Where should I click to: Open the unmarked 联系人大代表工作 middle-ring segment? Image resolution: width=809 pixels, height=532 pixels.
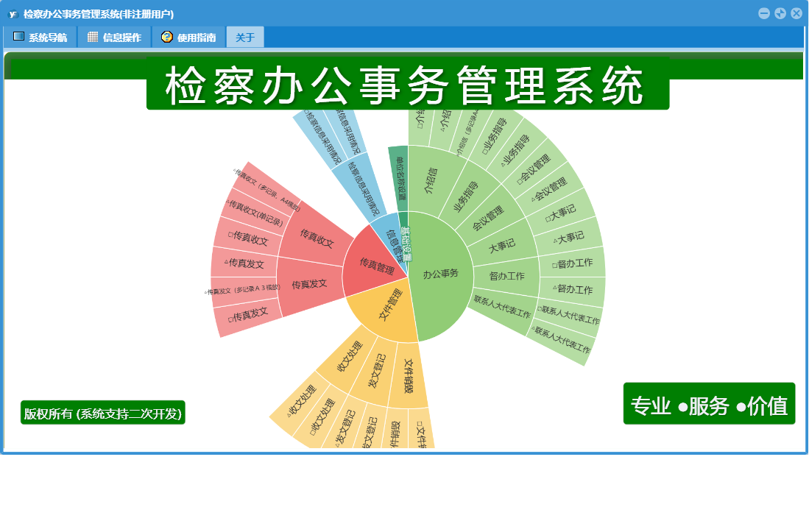pos(503,307)
